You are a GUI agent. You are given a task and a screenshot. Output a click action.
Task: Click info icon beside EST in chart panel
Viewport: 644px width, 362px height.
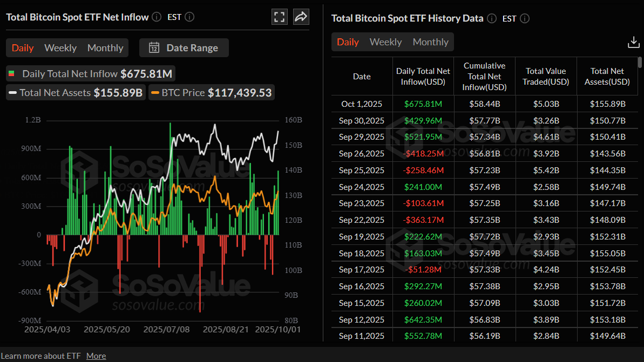coord(189,17)
